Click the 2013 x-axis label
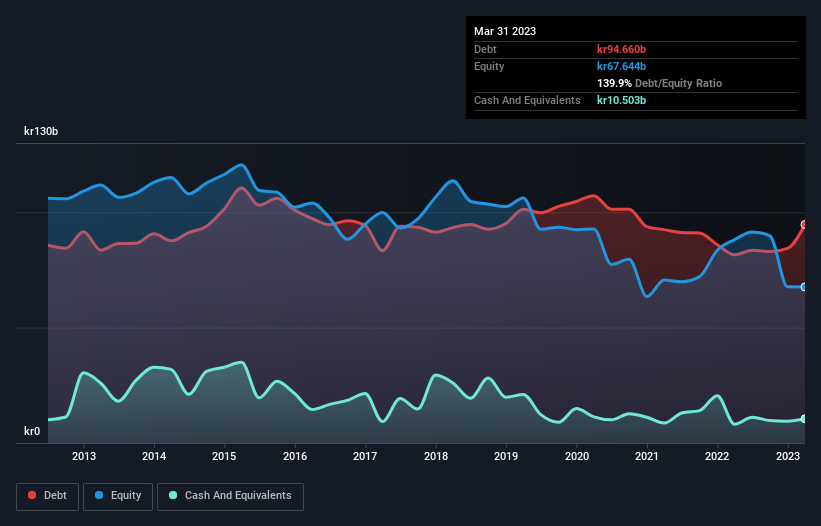This screenshot has height=526, width=821. 84,456
